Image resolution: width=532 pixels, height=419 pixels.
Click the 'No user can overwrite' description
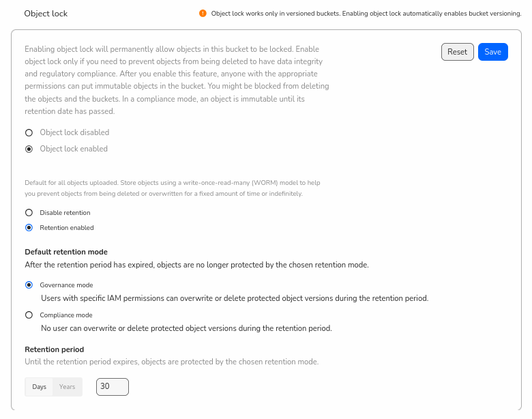coord(186,328)
